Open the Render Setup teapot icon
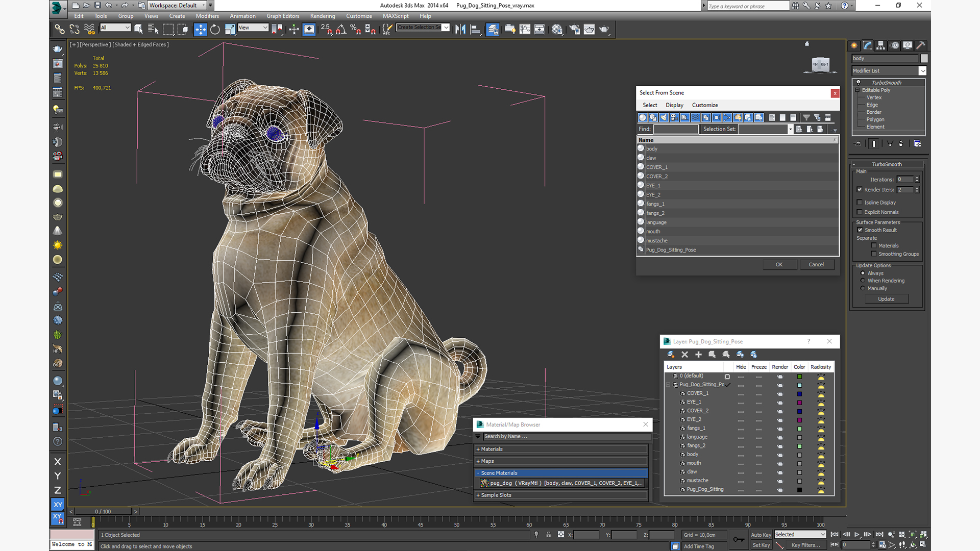The height and width of the screenshot is (551, 980). click(x=574, y=30)
